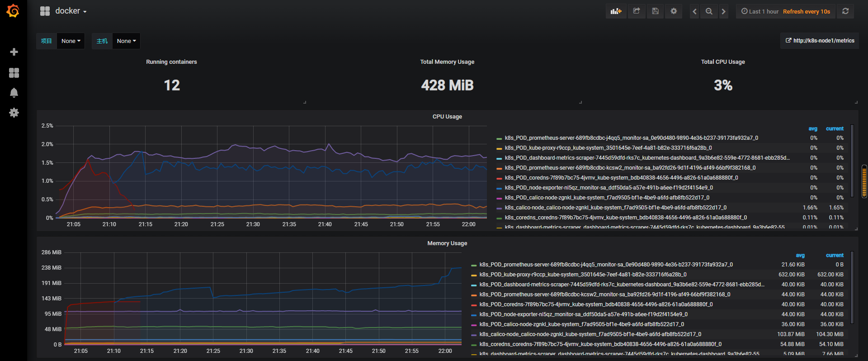
Task: Open the http://k8s-node1/metrics link
Action: 820,41
